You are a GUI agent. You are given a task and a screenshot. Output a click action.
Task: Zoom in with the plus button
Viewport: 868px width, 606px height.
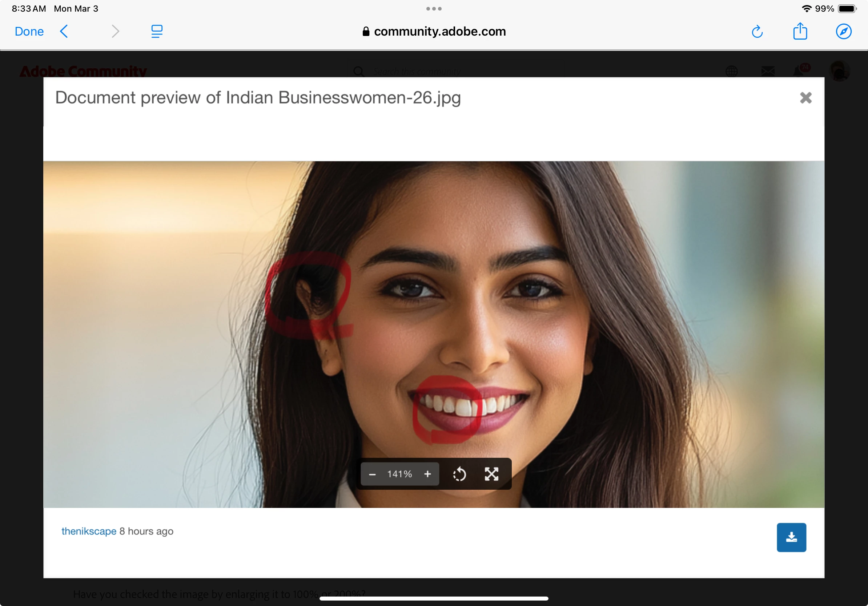(x=427, y=474)
